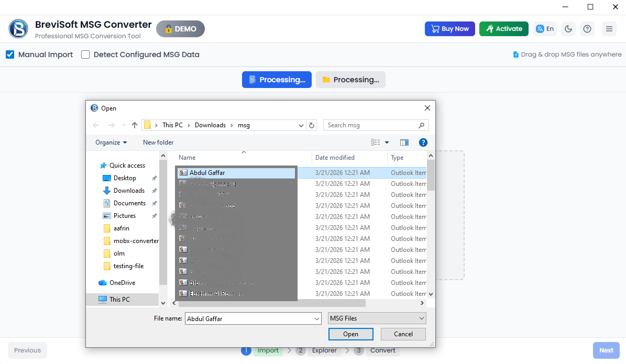The image size is (626, 364).
Task: Click blue Processing file button
Action: [x=277, y=80]
